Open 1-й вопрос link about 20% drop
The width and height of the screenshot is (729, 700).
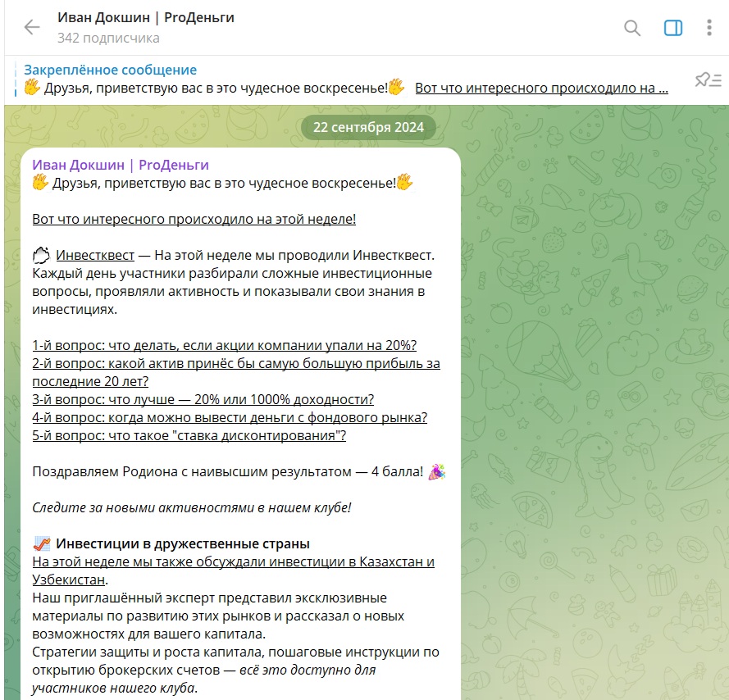coord(224,345)
